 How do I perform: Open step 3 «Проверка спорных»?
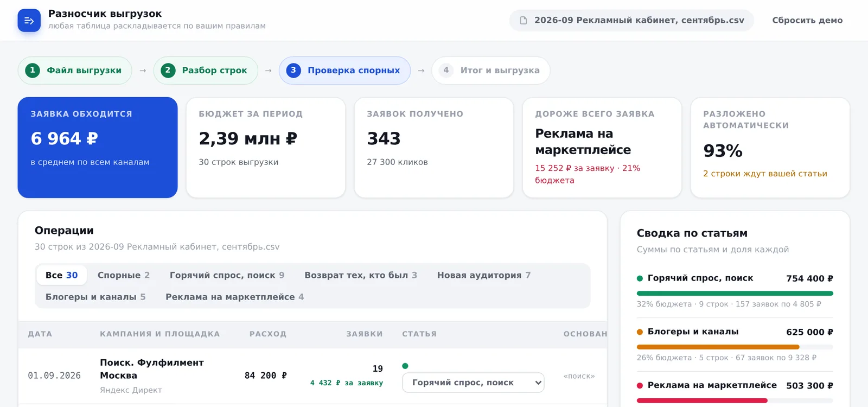(x=344, y=71)
